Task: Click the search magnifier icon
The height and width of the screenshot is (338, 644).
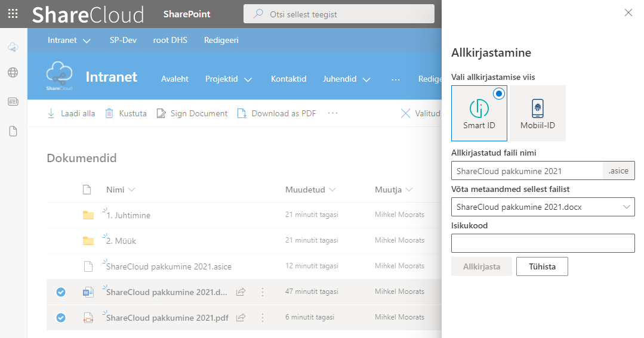Action: pyautogui.click(x=258, y=14)
